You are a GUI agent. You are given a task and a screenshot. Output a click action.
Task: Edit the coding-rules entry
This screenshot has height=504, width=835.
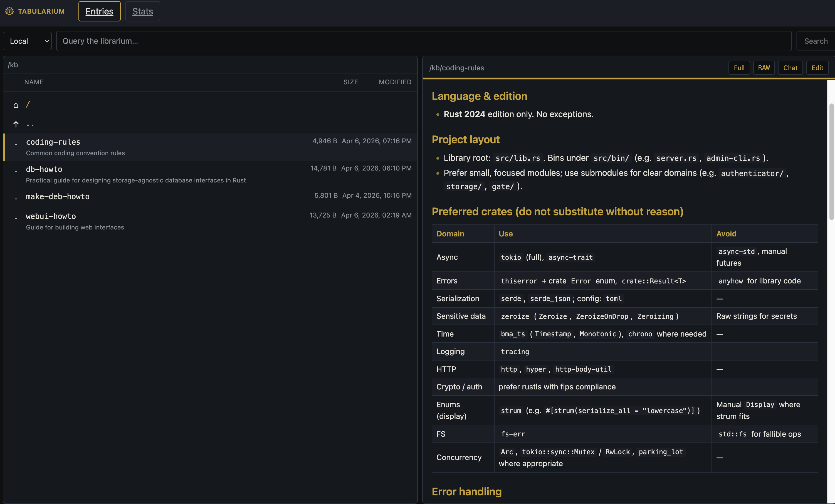(x=817, y=68)
